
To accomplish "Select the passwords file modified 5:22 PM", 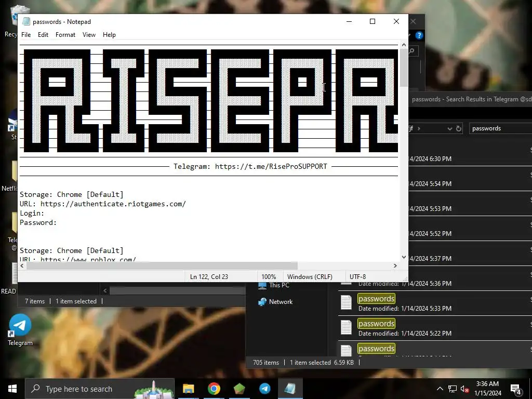I will pyautogui.click(x=435, y=328).
